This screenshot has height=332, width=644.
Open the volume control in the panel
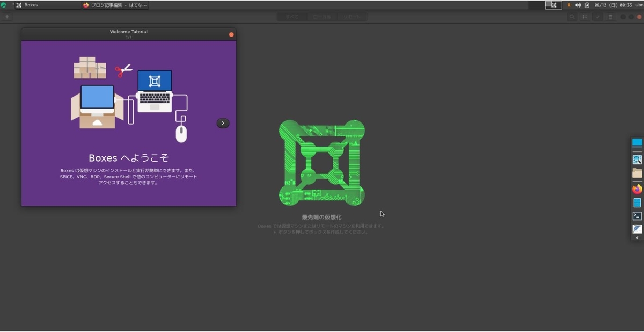pyautogui.click(x=578, y=5)
